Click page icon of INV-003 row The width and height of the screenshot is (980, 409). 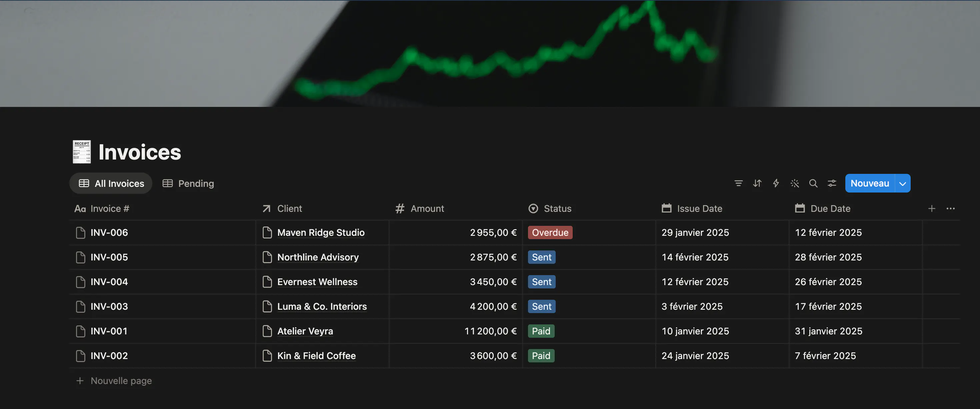[80, 306]
